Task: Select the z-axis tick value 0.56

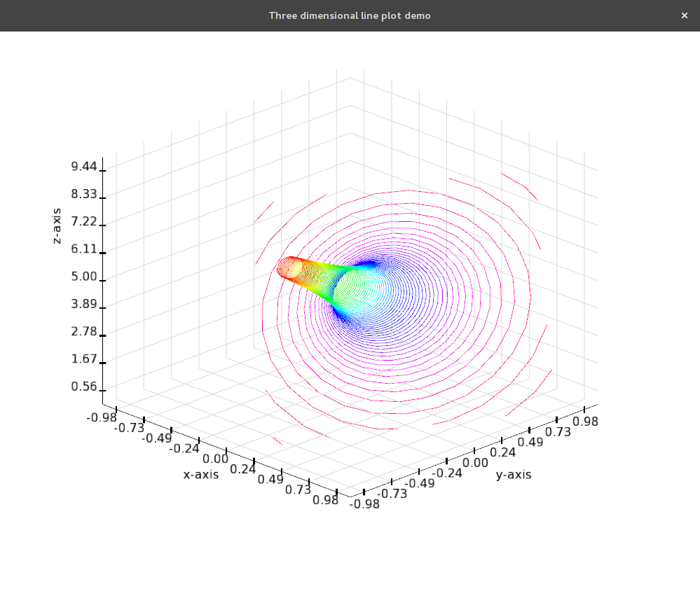Action: [x=84, y=387]
